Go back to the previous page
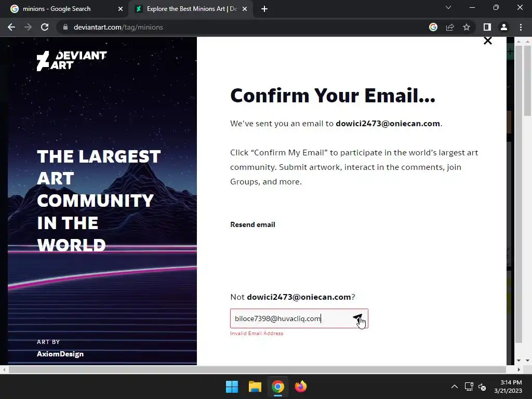 pyautogui.click(x=11, y=27)
